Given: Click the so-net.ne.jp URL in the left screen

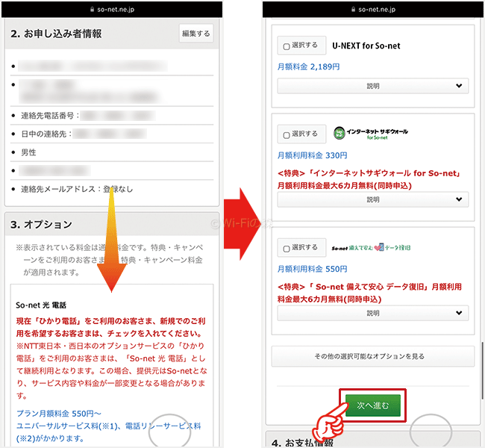Looking at the screenshot, I should pos(116,10).
